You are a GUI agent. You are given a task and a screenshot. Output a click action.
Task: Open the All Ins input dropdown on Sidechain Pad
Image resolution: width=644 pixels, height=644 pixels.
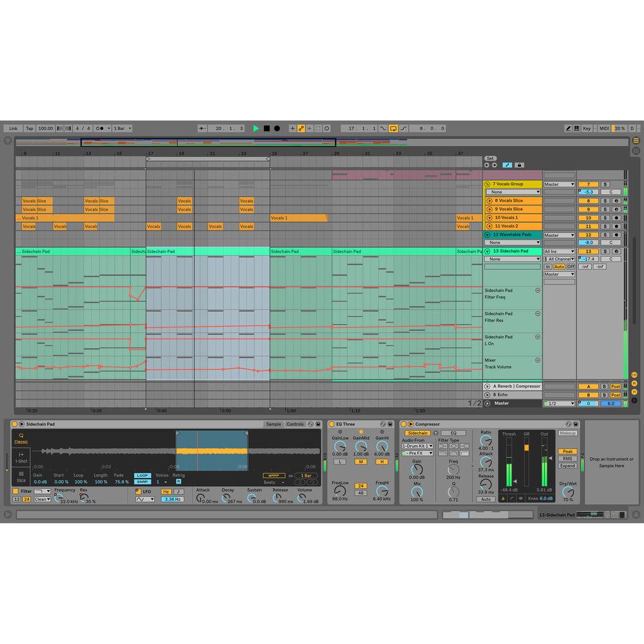[559, 251]
